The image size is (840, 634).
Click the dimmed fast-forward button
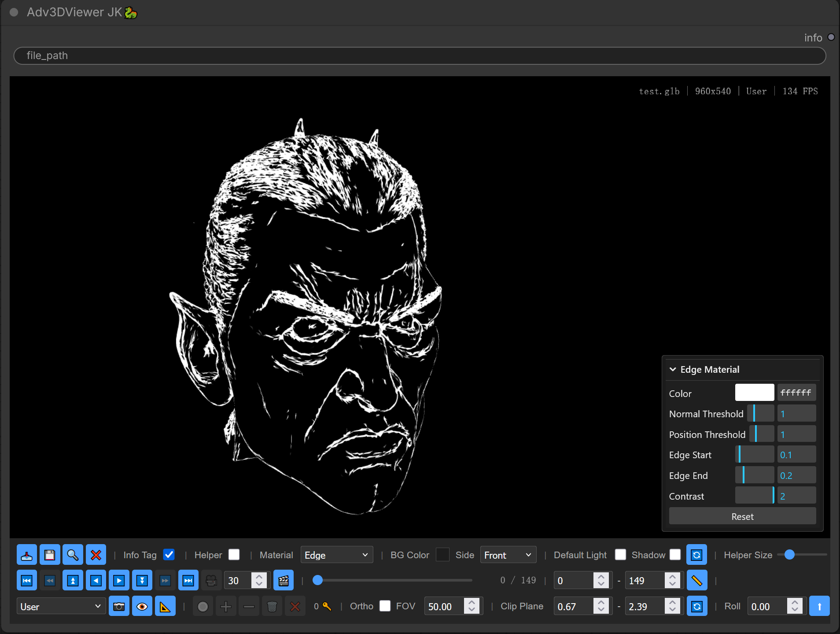coord(165,581)
